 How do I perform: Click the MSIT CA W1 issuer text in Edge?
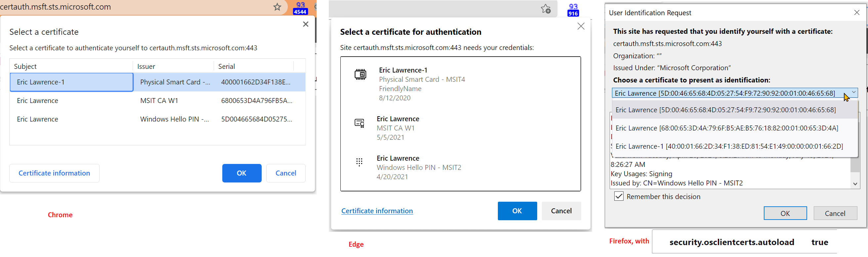pyautogui.click(x=396, y=128)
